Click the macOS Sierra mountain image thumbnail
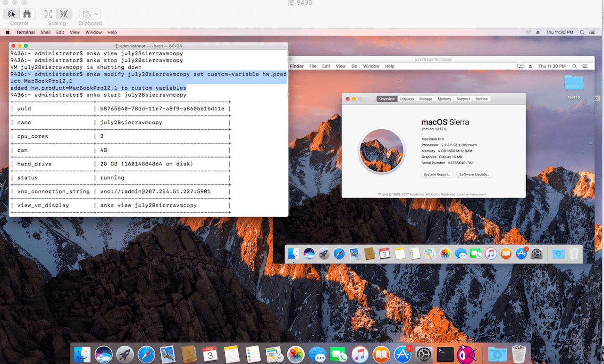 (381, 151)
